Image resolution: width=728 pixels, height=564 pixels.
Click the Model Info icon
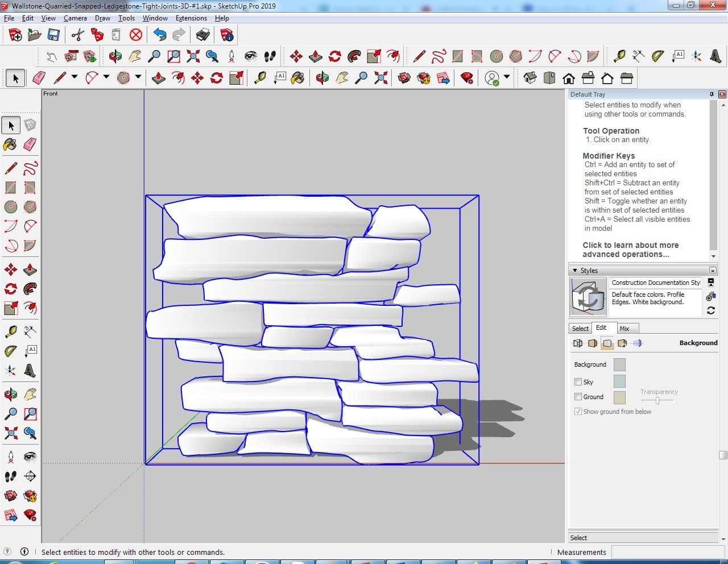(x=227, y=35)
